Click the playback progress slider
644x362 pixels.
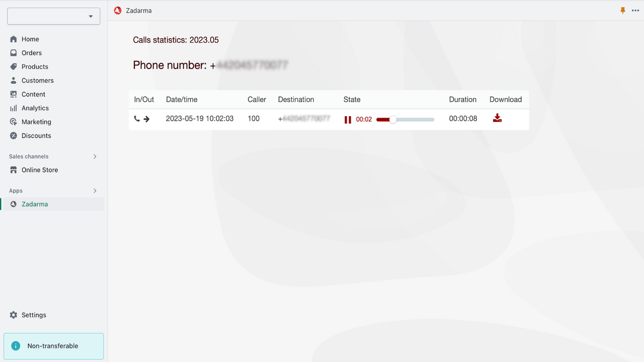(405, 120)
